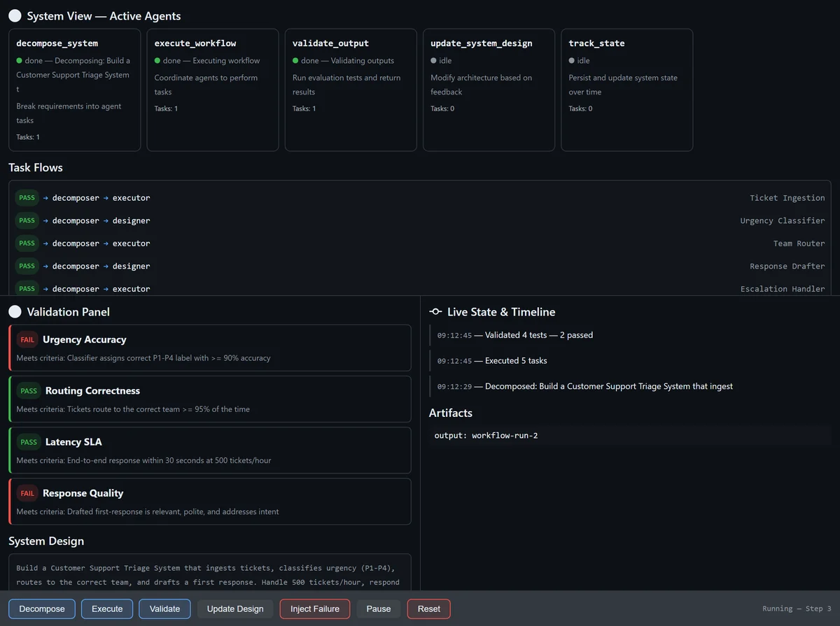Click the green status dot on decompose_system card
Screen dimensions: 840x626
[20, 61]
